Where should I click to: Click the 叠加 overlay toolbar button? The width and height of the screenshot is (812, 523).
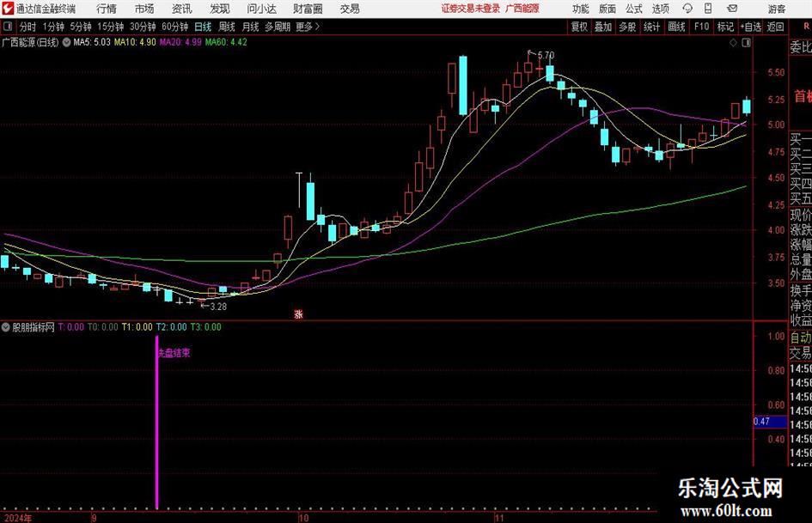click(x=603, y=27)
